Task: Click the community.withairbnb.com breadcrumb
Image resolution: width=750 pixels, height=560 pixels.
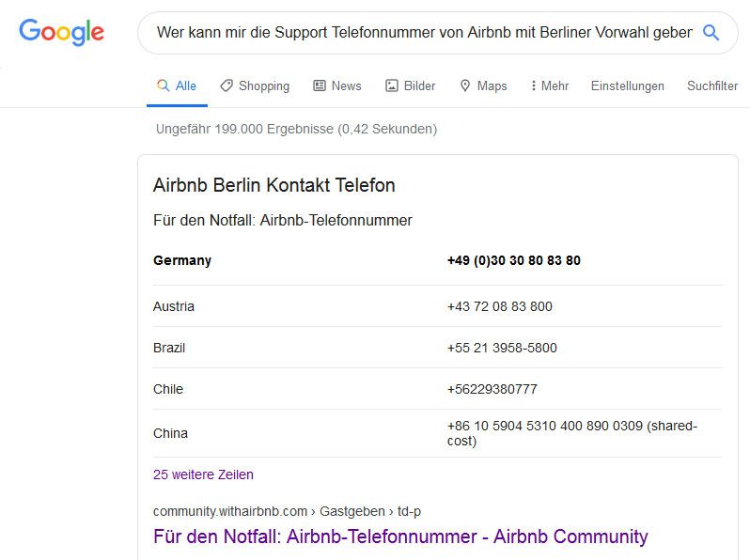Action: 230,511
